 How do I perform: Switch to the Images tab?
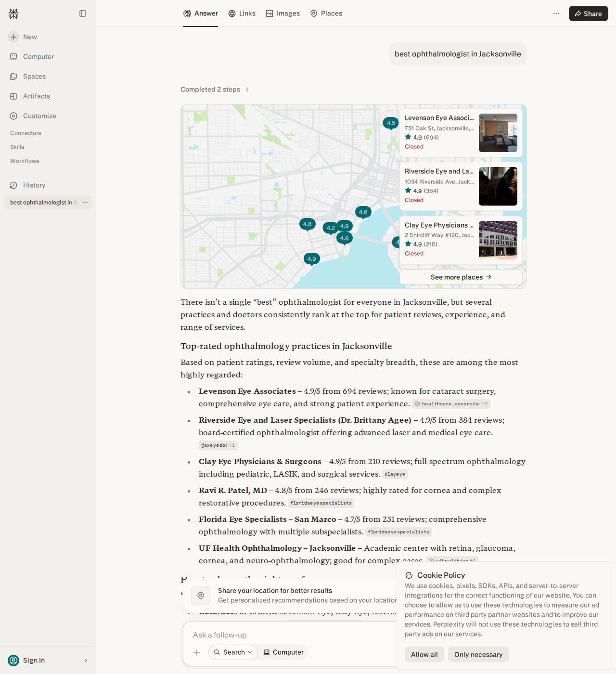click(x=283, y=13)
